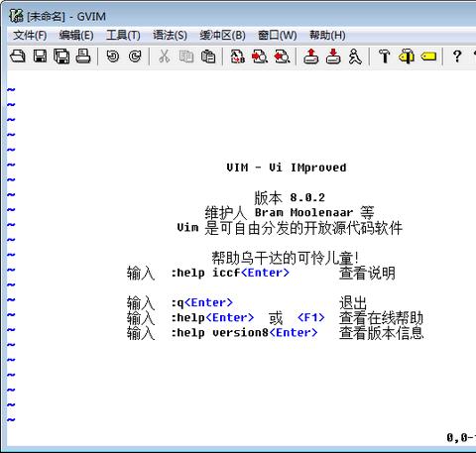
Task: Open the 工具(T) menu
Action: tap(123, 35)
